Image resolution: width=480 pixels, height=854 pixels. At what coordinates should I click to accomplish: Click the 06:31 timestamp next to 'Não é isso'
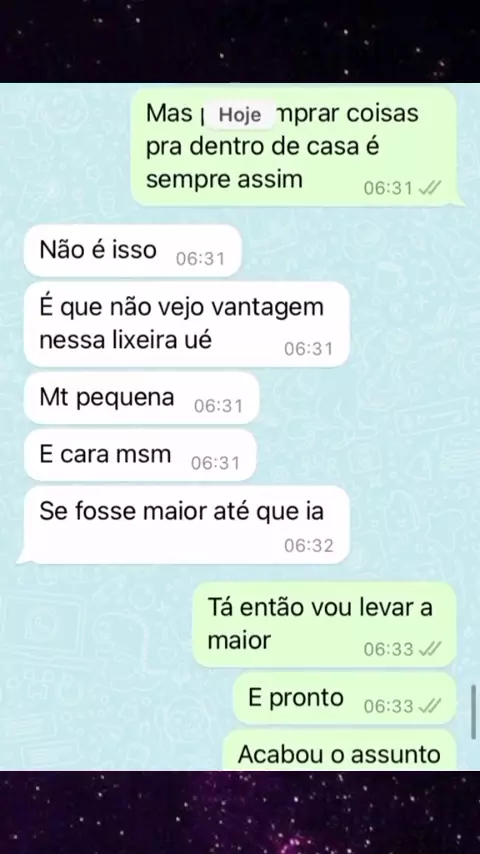200,259
